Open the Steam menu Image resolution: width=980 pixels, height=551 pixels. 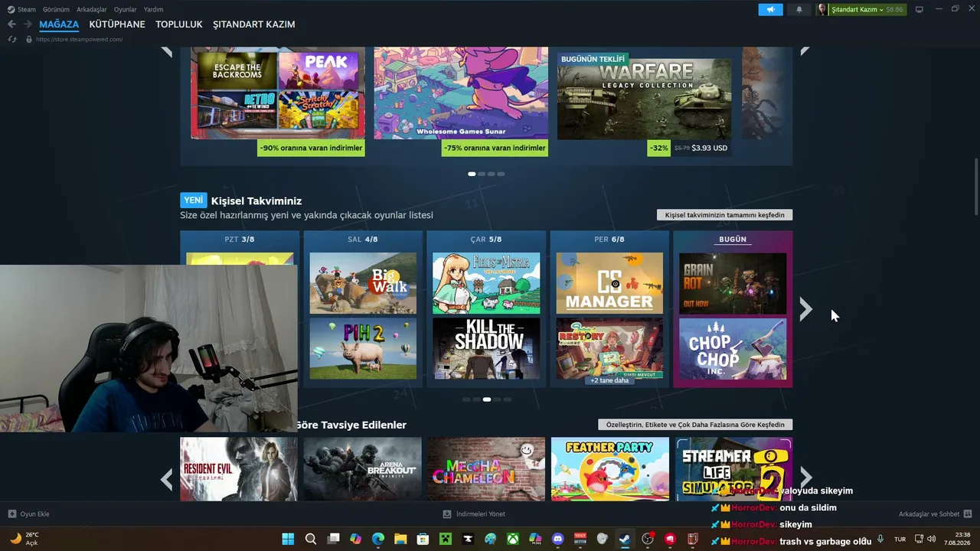click(27, 9)
